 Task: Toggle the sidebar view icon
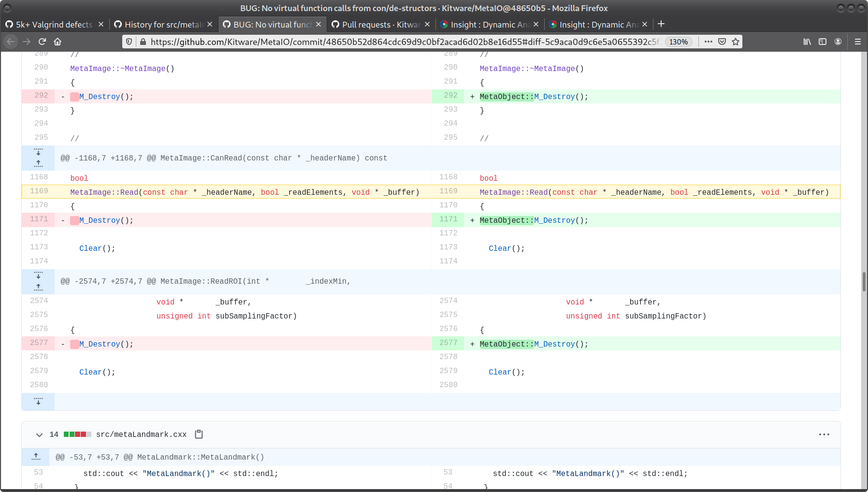pos(823,42)
